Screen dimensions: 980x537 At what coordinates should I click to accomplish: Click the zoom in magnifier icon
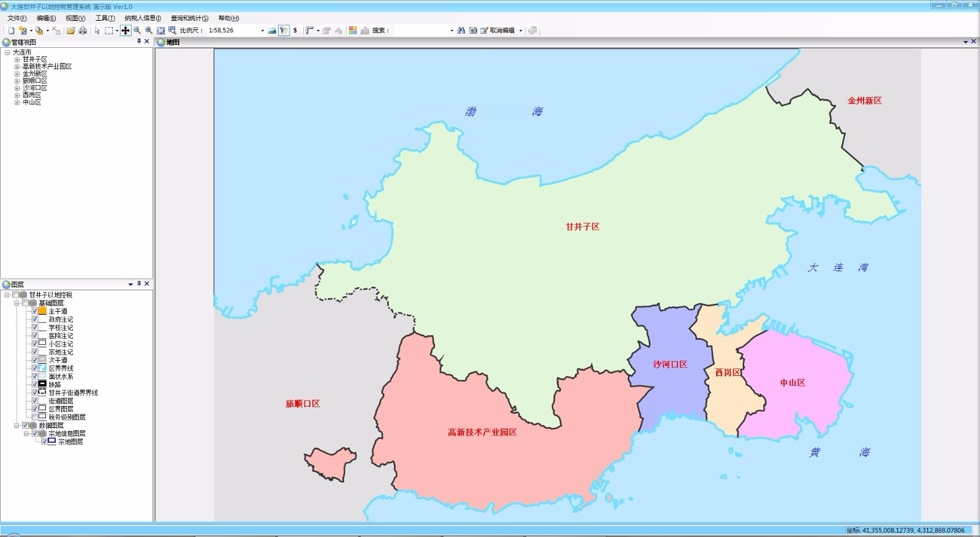click(x=149, y=30)
